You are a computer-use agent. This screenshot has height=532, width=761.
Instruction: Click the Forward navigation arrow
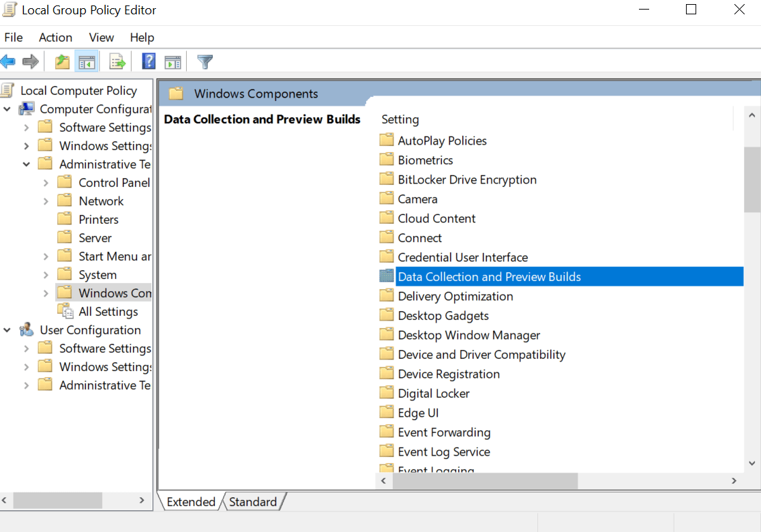(x=30, y=61)
